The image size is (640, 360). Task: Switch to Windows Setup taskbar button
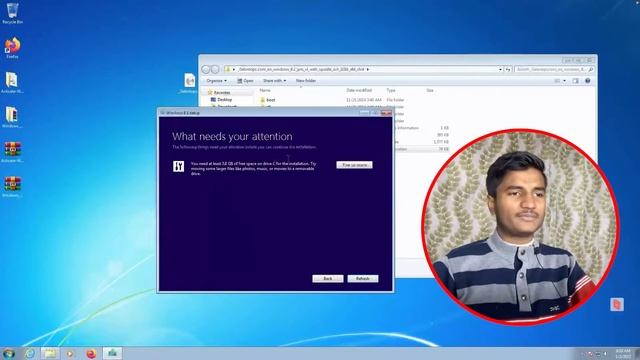pyautogui.click(x=112, y=353)
